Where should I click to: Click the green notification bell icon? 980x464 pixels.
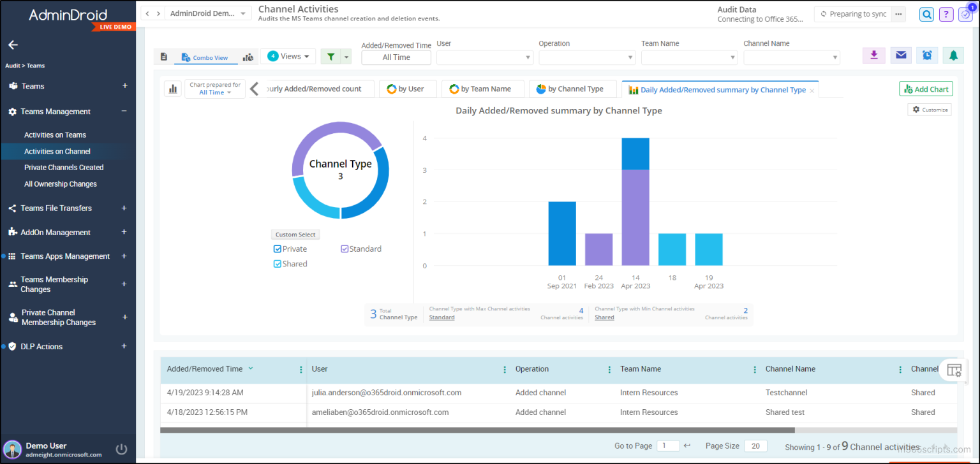[953, 55]
